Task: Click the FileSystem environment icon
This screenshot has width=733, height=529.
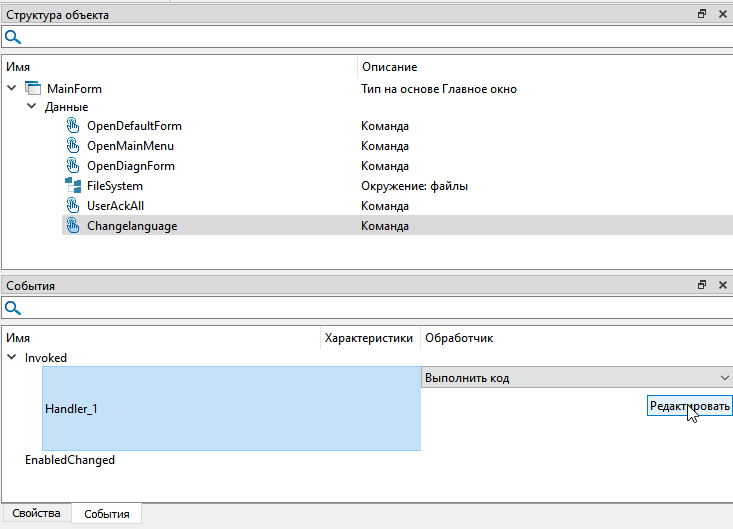Action: tap(72, 186)
